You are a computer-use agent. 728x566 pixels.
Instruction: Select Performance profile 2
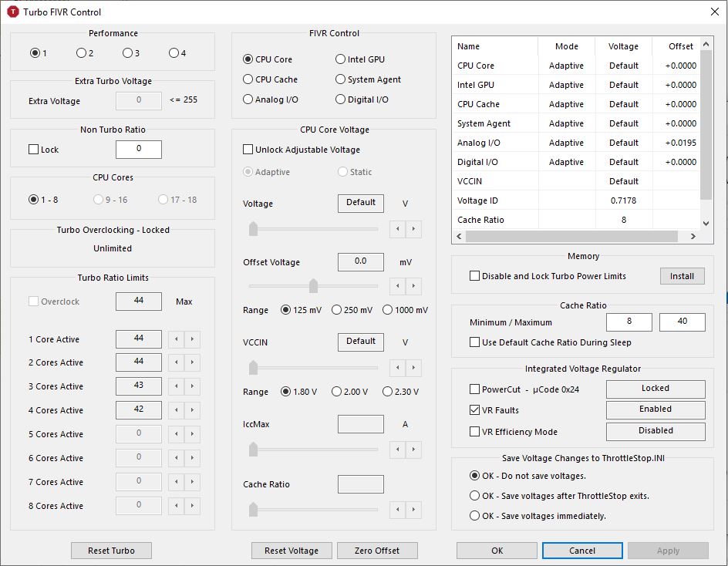[x=85, y=53]
